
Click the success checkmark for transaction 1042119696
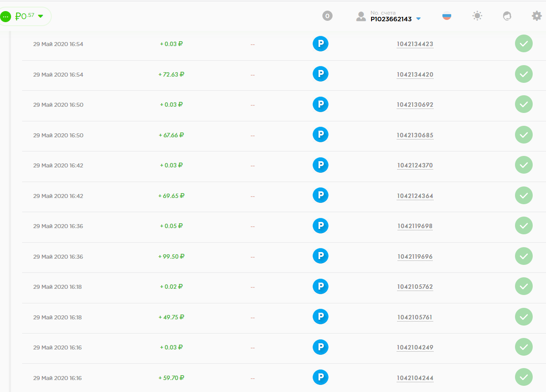[x=524, y=256]
